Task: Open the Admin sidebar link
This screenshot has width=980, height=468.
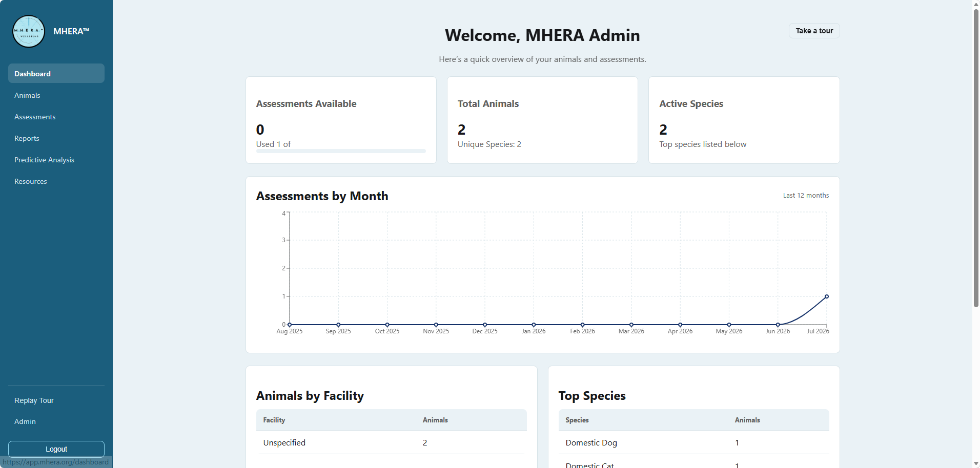Action: [25, 421]
